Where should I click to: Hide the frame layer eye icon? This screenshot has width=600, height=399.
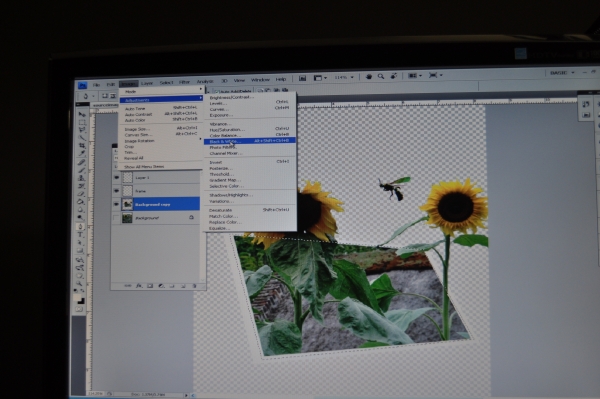(116, 191)
